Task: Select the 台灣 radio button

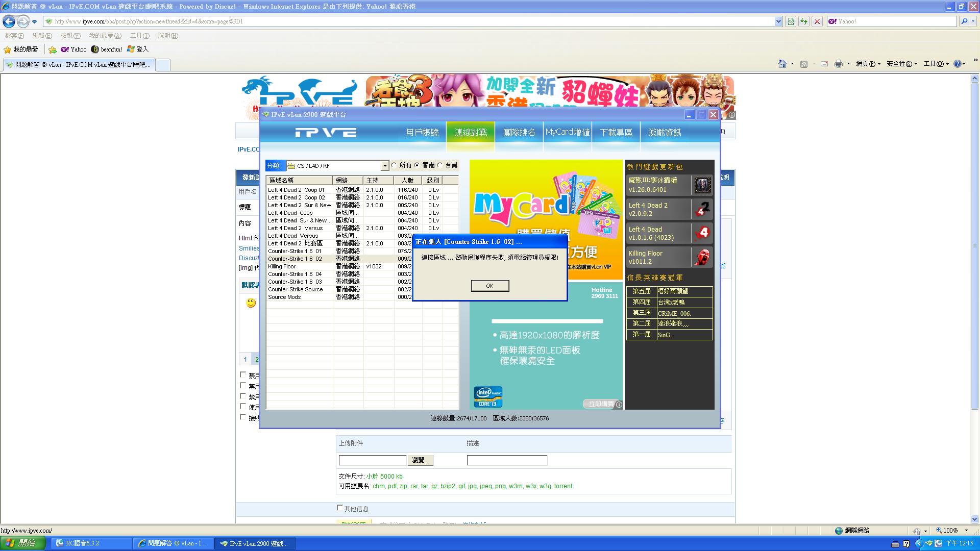Action: pyautogui.click(x=440, y=165)
